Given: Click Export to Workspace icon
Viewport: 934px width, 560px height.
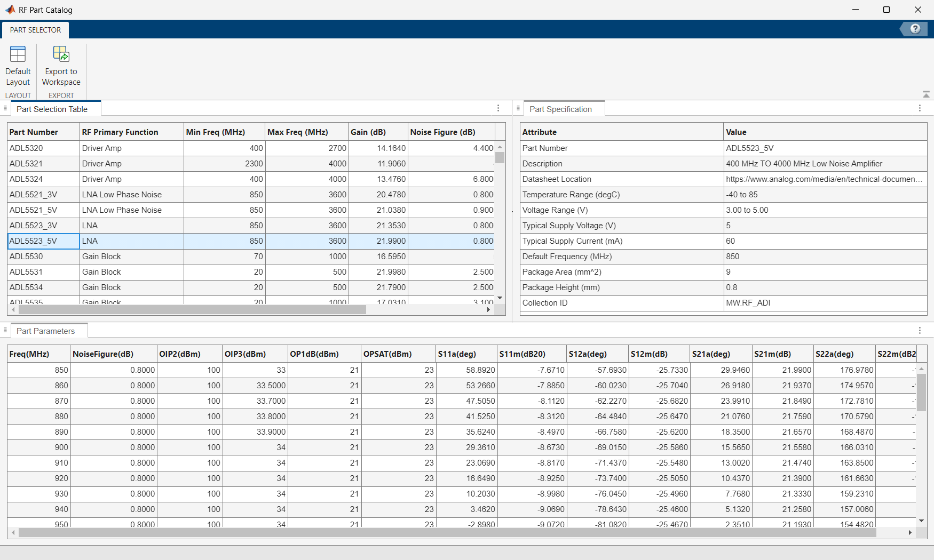Looking at the screenshot, I should click(x=61, y=54).
